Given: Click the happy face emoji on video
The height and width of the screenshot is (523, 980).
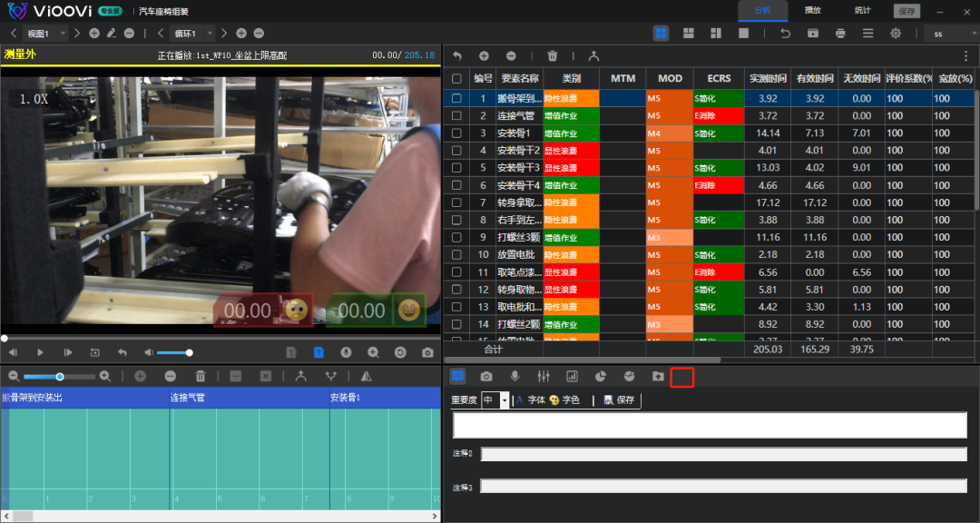Looking at the screenshot, I should click(x=408, y=311).
